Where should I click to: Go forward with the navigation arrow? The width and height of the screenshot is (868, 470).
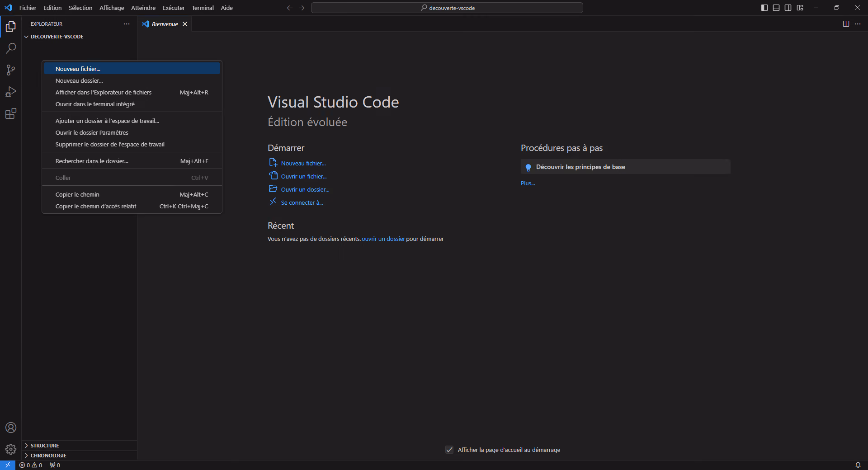302,8
